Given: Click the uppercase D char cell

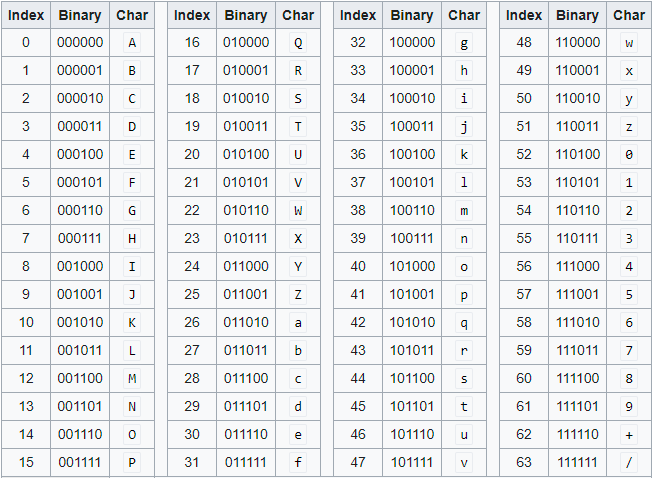Looking at the screenshot, I should pyautogui.click(x=132, y=126).
